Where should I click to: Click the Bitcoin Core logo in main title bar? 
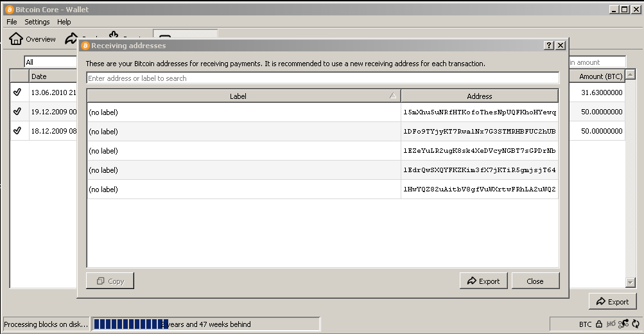pyautogui.click(x=10, y=10)
